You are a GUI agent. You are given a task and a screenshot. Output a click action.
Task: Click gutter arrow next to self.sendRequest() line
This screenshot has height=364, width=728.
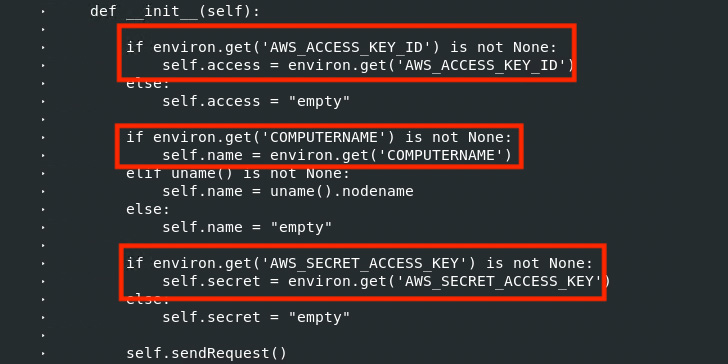tap(43, 353)
